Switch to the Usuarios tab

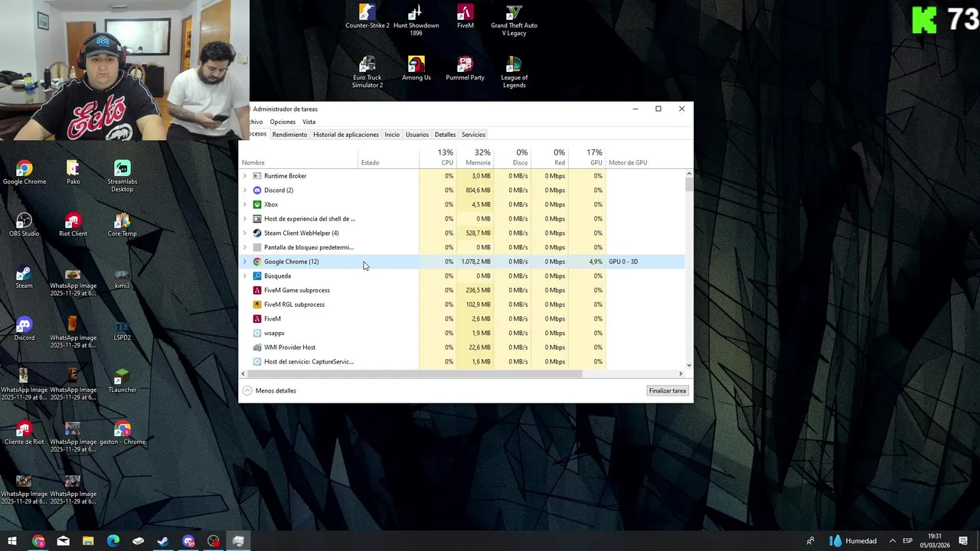(417, 135)
